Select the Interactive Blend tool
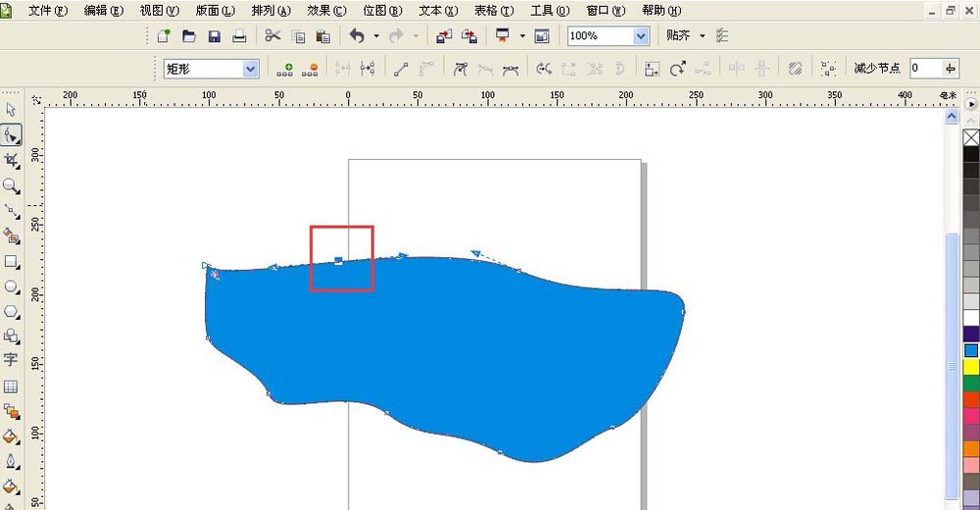The image size is (980, 510). [x=11, y=411]
